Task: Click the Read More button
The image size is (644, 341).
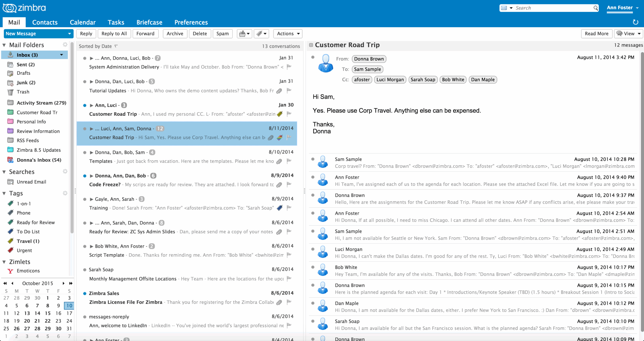Action: click(597, 33)
